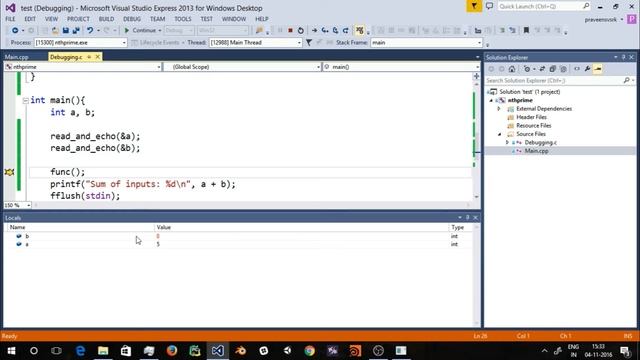
Task: Click the Step Into icon
Action: pos(325,31)
